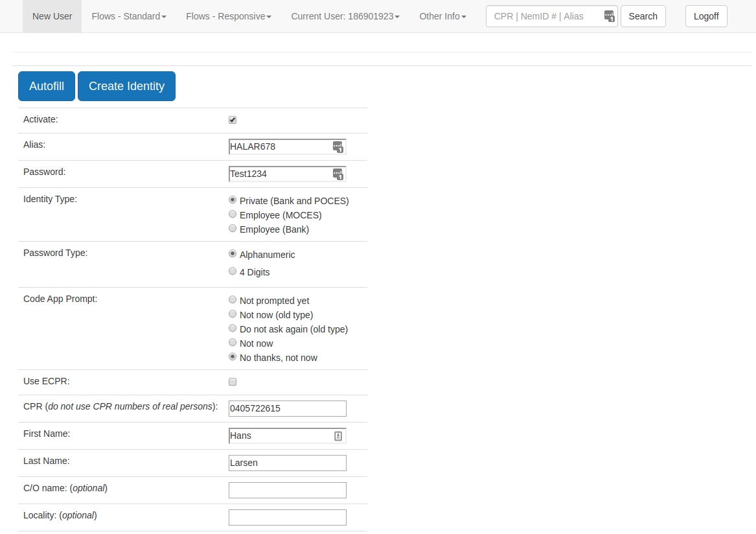Screen dimensions: 756x534
Task: Uncheck the Activate checkbox
Action: tap(233, 120)
